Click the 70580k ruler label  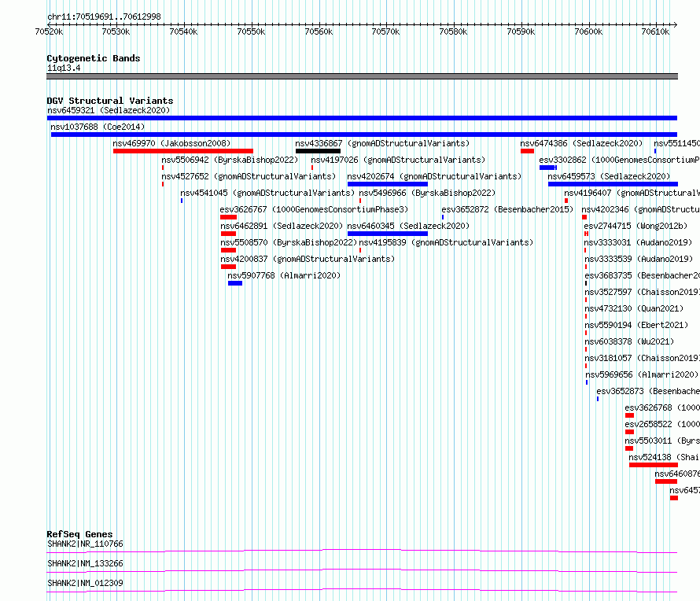453,31
